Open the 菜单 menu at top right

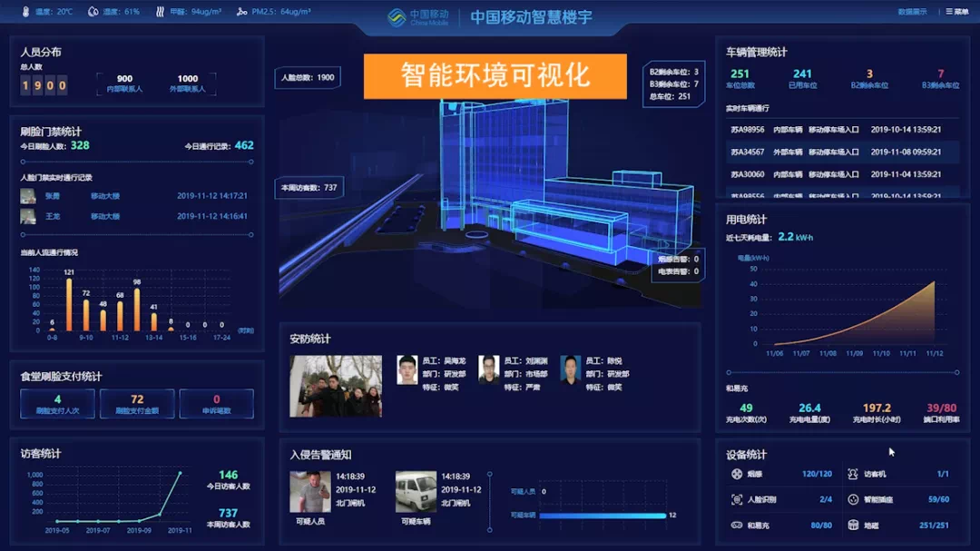tap(957, 12)
